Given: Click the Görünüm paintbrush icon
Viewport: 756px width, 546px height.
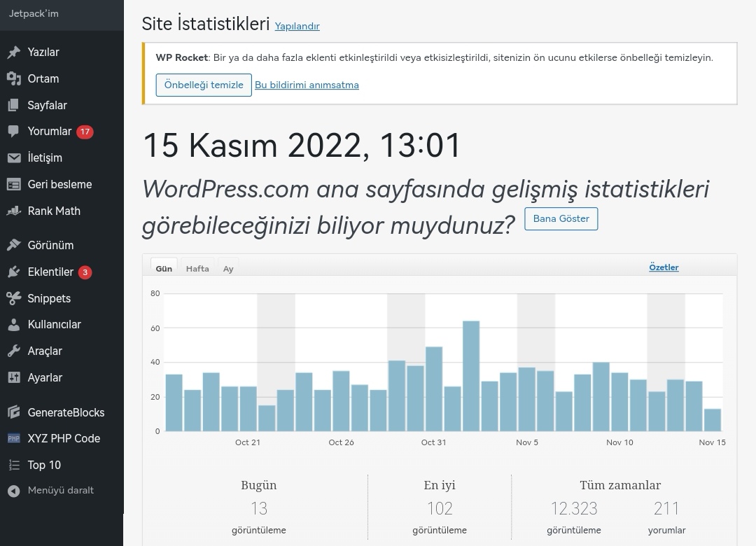Looking at the screenshot, I should (x=14, y=245).
